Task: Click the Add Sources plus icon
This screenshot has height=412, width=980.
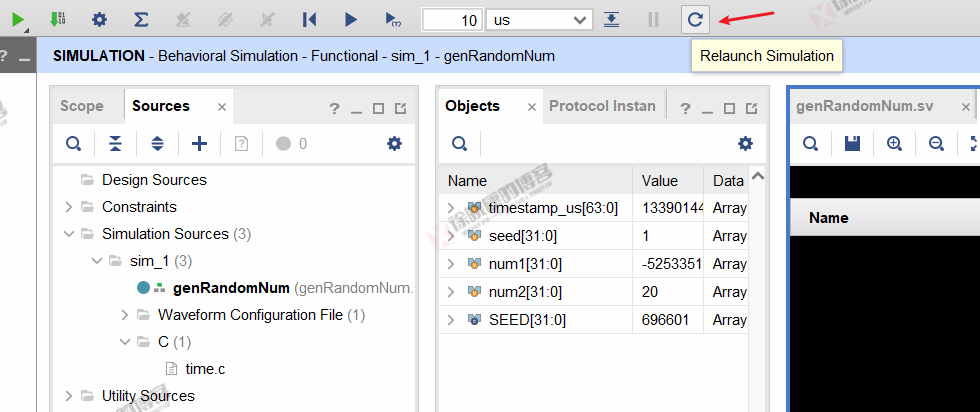Action: pos(199,144)
